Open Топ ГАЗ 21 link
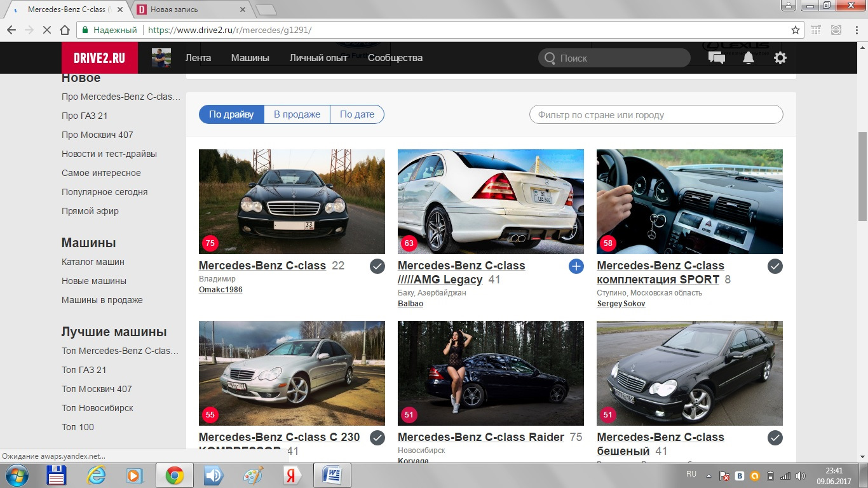Viewport: 868px width, 488px height. (x=84, y=370)
